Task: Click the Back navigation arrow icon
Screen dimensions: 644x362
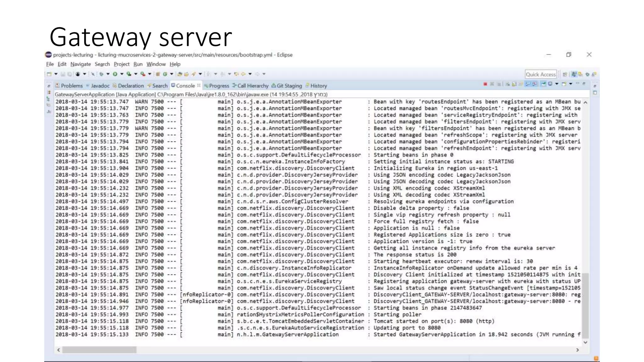Action: click(x=243, y=74)
